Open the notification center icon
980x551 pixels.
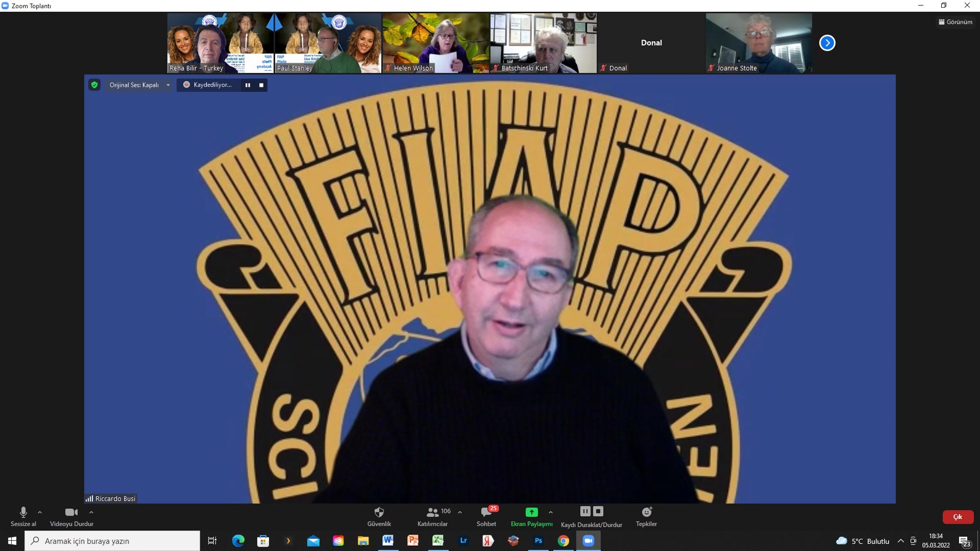[x=964, y=541]
